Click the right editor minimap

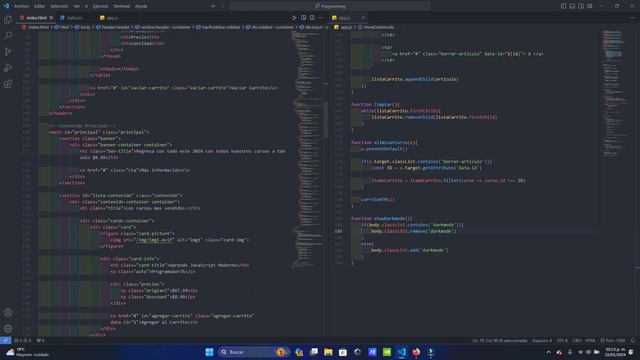point(616,94)
